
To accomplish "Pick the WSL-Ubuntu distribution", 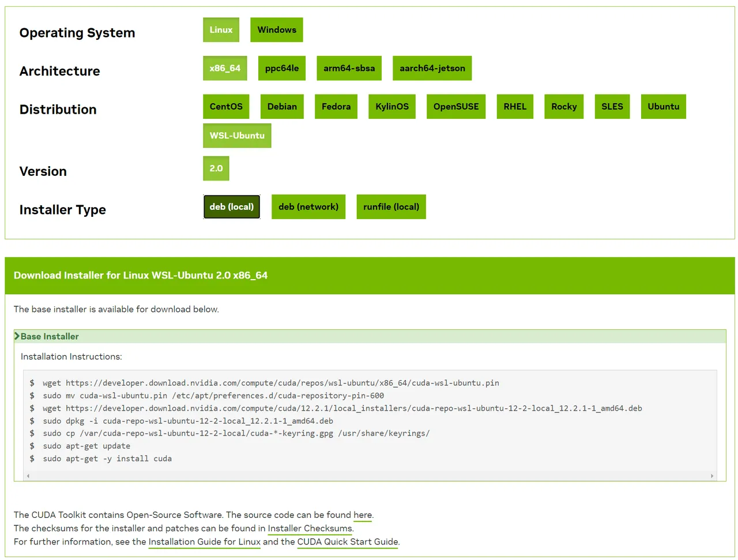I will (237, 136).
